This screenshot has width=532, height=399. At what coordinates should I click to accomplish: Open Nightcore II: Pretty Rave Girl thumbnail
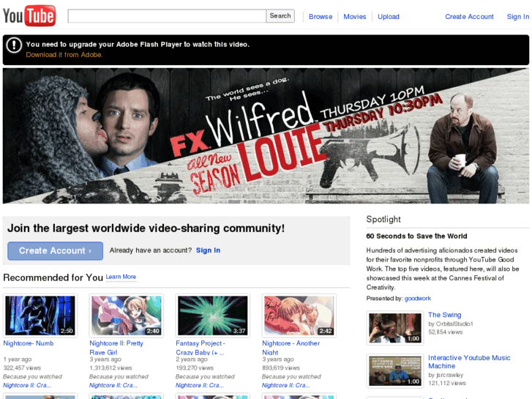pyautogui.click(x=127, y=316)
